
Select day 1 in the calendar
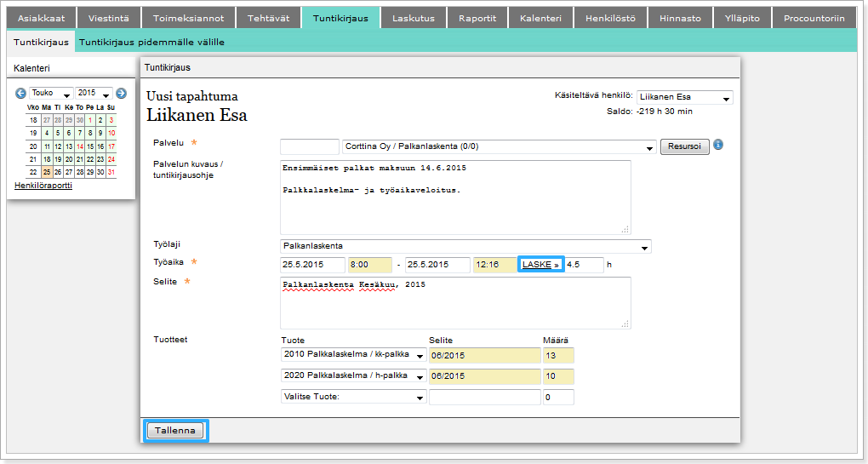(90, 120)
